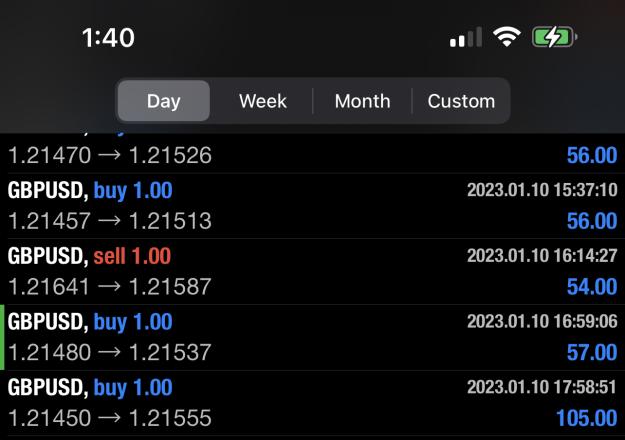This screenshot has height=440, width=625.
Task: Switch to the Week period tab
Action: click(263, 101)
